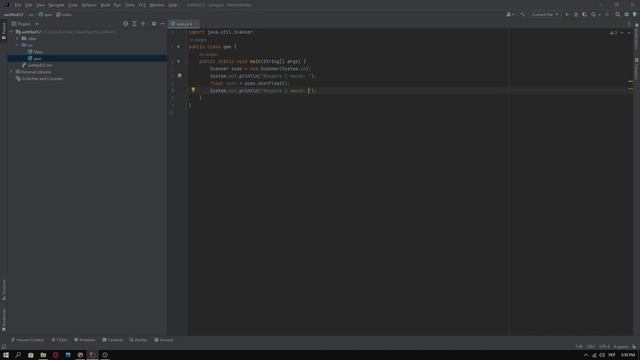Click run gutter icon beside main method
Screen dimensions: 640x360
178,61
